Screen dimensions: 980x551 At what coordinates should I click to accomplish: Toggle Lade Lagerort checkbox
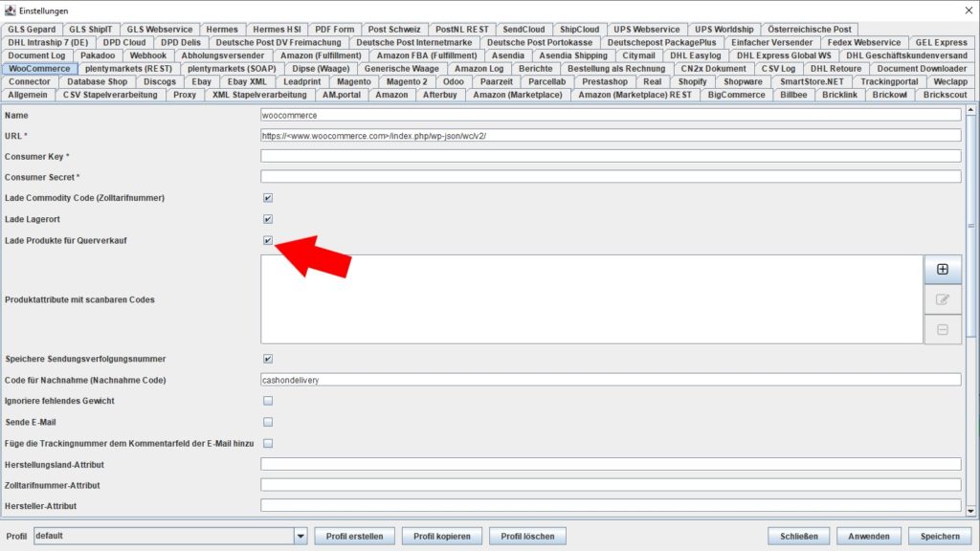point(268,219)
